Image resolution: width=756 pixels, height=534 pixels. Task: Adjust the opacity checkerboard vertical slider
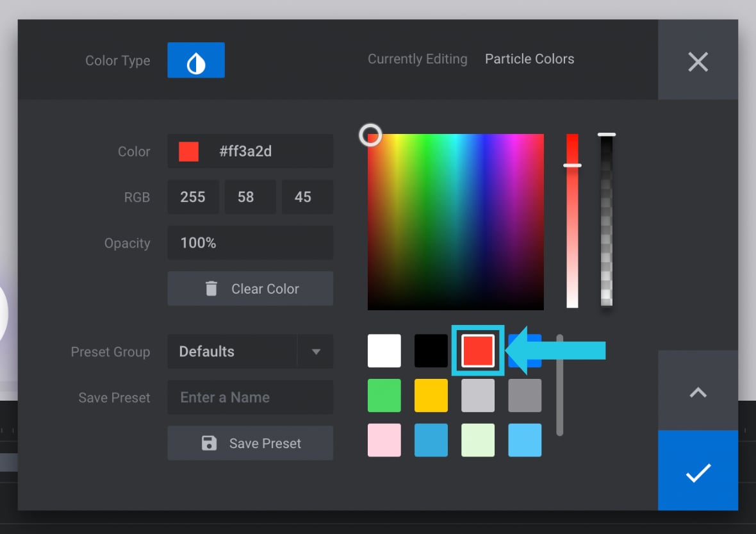[607, 220]
